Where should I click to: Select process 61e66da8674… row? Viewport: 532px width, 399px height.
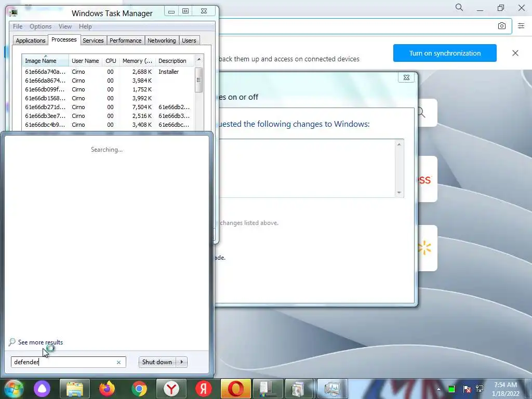pyautogui.click(x=108, y=81)
